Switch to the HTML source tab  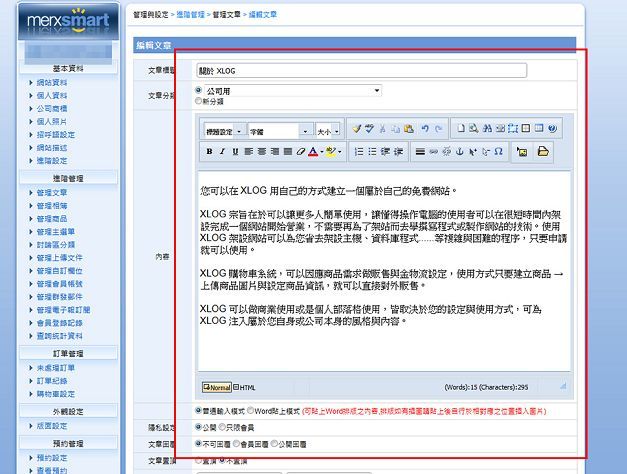click(x=244, y=387)
